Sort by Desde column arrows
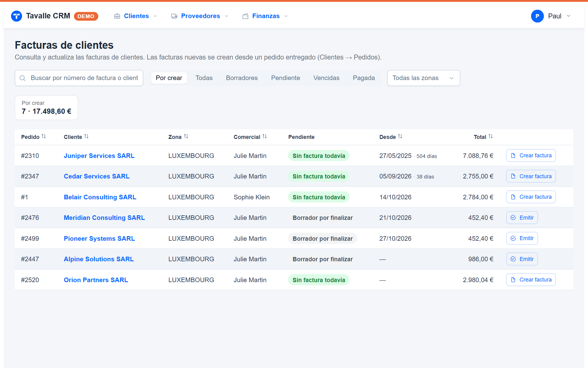 [400, 136]
